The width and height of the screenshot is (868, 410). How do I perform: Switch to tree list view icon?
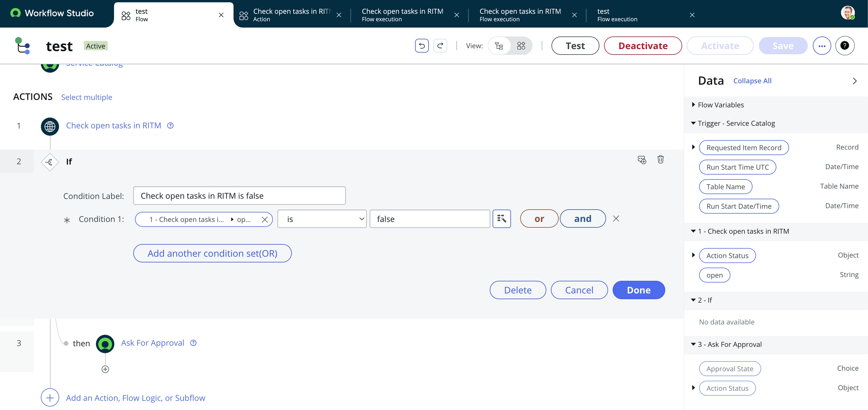(499, 45)
